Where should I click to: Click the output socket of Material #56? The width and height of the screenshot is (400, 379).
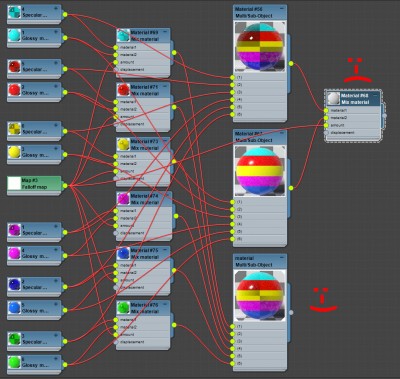coord(291,63)
